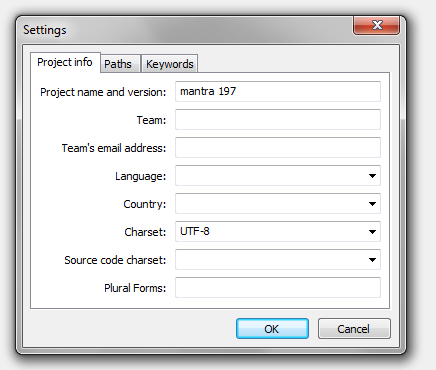
Task: Close the Settings window with X
Action: click(376, 25)
